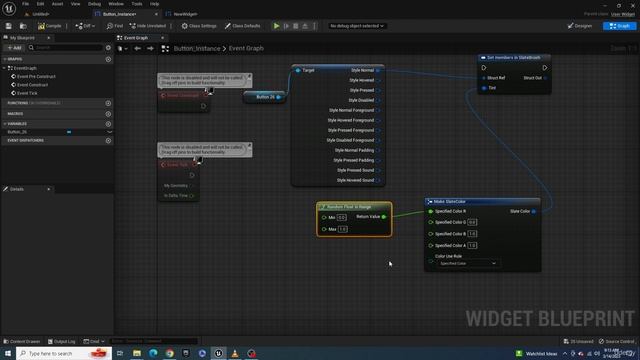Open the graph bookmarks dropdown
Image resolution: width=640 pixels, height=360 pixels.
click(122, 49)
